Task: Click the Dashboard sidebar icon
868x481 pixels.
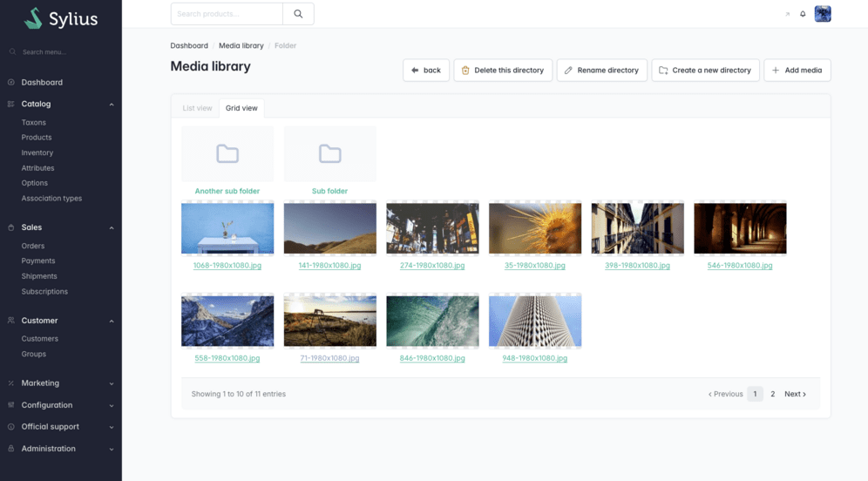Action: coord(11,83)
